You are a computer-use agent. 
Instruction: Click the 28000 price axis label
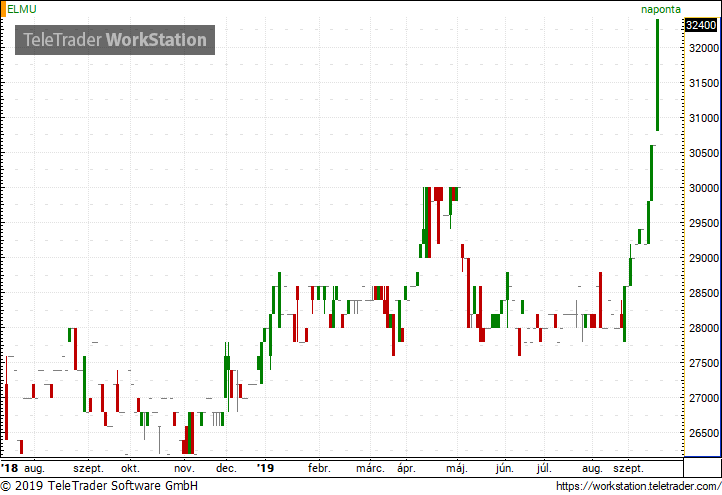(704, 328)
